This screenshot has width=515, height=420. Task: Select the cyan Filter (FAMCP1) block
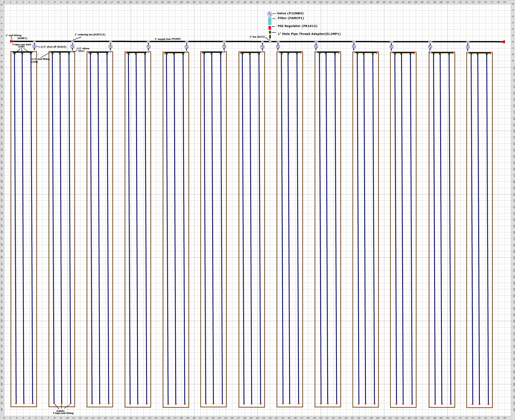point(270,21)
